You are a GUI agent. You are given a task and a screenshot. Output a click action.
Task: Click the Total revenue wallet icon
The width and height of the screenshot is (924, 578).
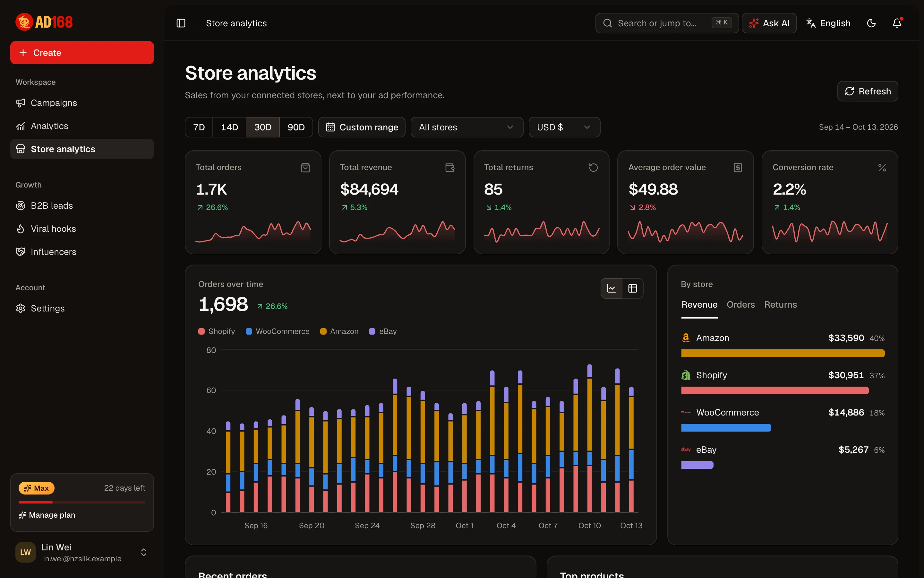coord(450,167)
